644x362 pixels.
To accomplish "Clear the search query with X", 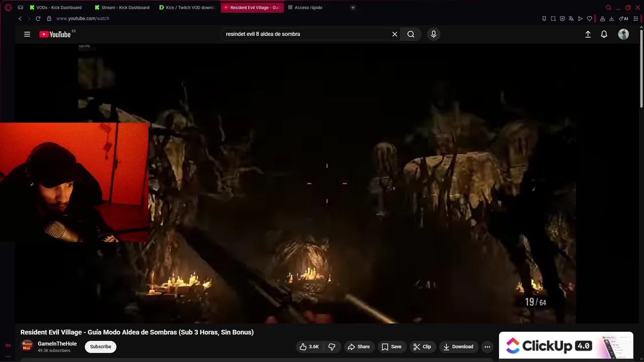I will (x=395, y=34).
